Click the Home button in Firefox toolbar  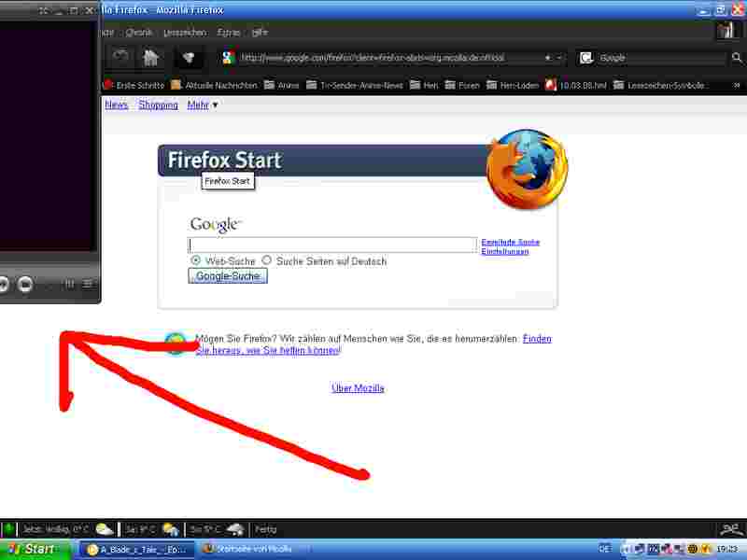(x=149, y=58)
